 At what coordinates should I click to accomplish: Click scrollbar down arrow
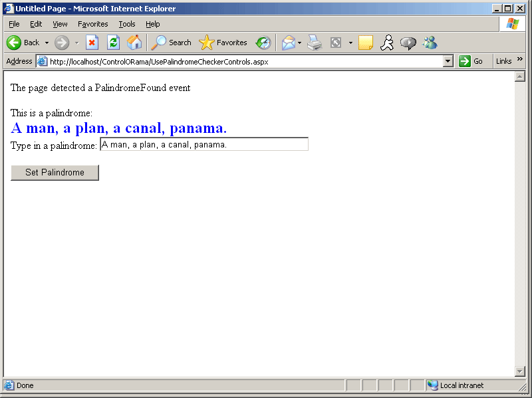[520, 371]
